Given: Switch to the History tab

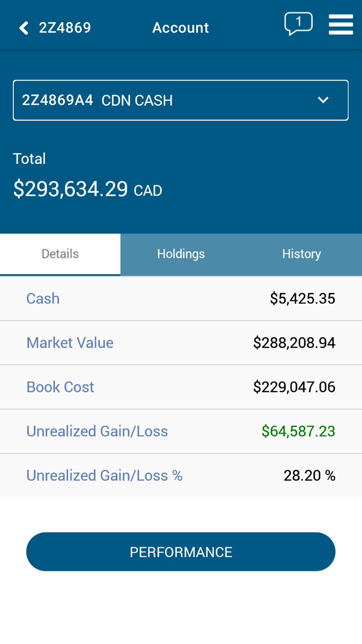Looking at the screenshot, I should click(302, 254).
